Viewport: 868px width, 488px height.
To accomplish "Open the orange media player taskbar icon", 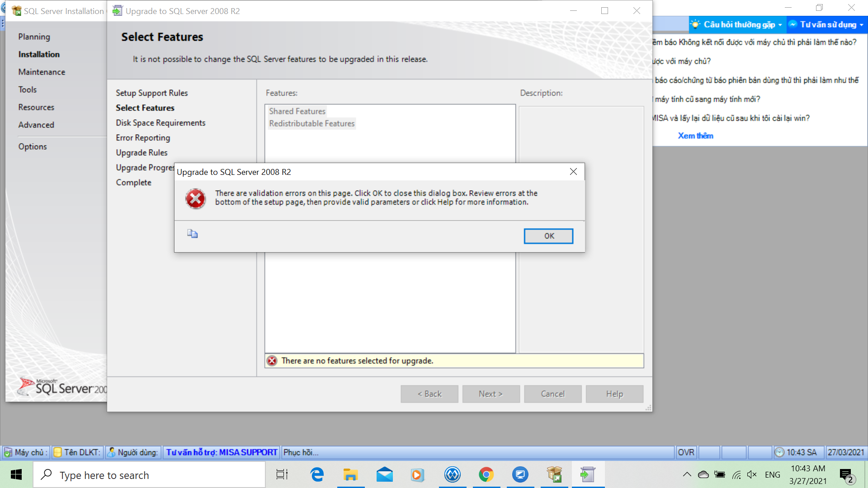I will [x=418, y=474].
